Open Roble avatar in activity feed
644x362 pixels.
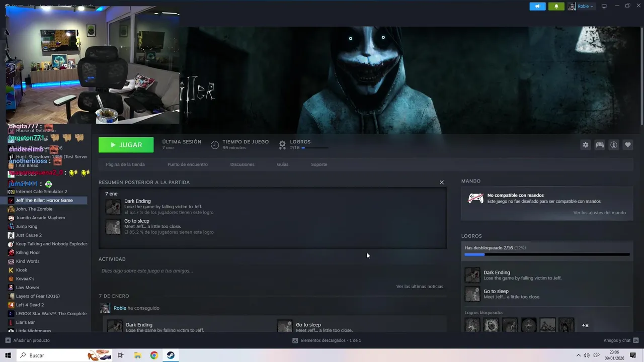point(105,308)
